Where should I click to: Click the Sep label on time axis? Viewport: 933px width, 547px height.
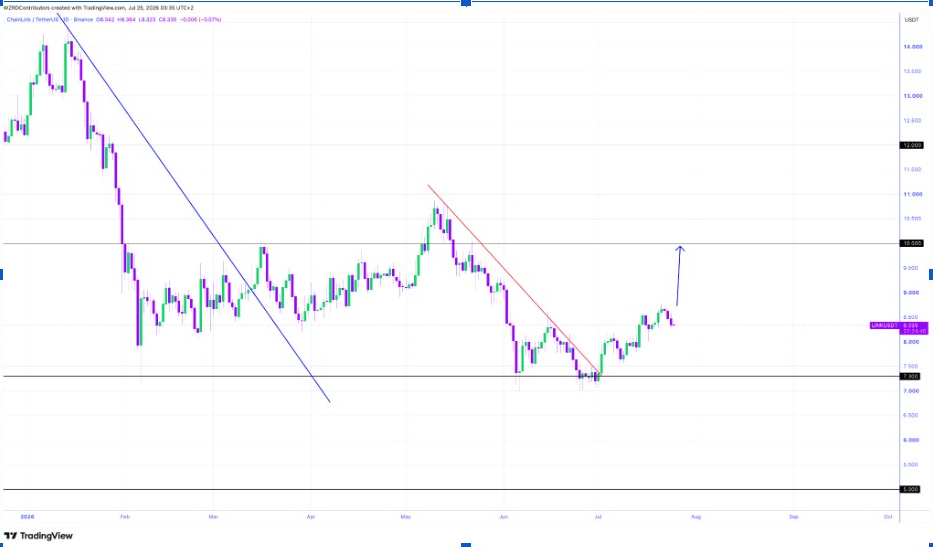click(x=793, y=517)
